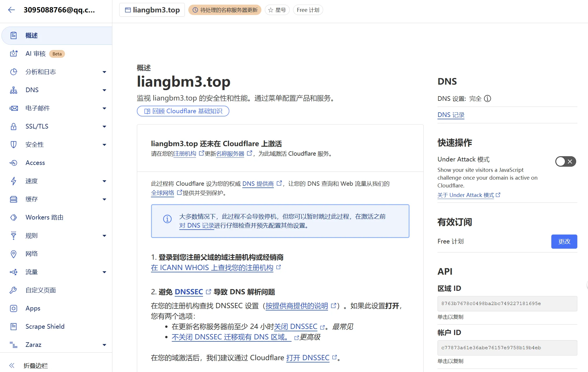588x372 pixels.
Task: Expand the SSL/TLS menu arrow
Action: click(x=104, y=127)
